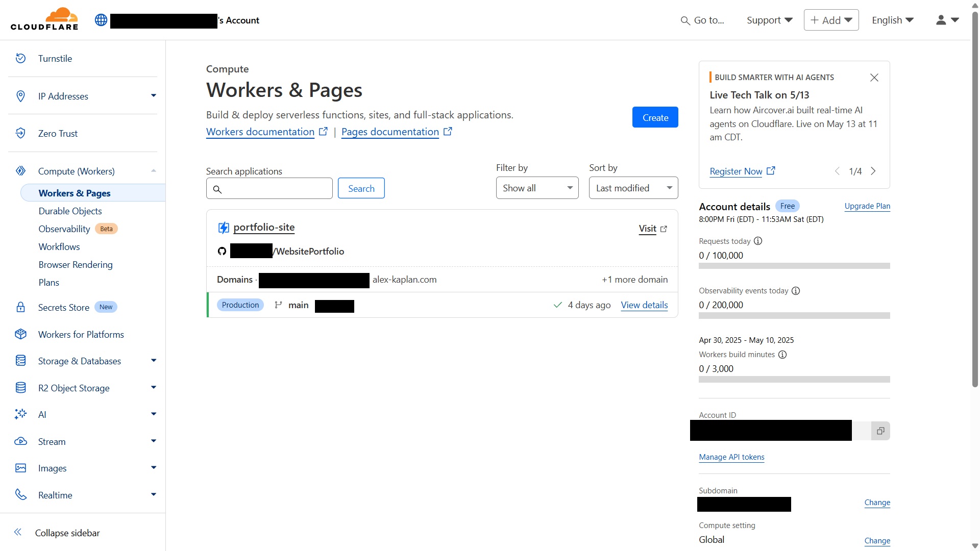980x551 pixels.
Task: Open the GitHub repo icon on portfolio-site
Action: pyautogui.click(x=222, y=251)
